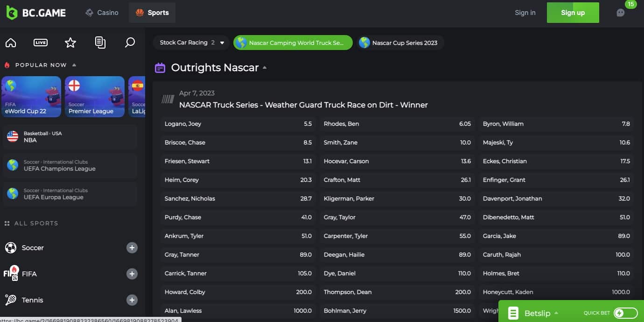Open the bet history document icon
Screen dimensions: 644x322
coord(100,43)
